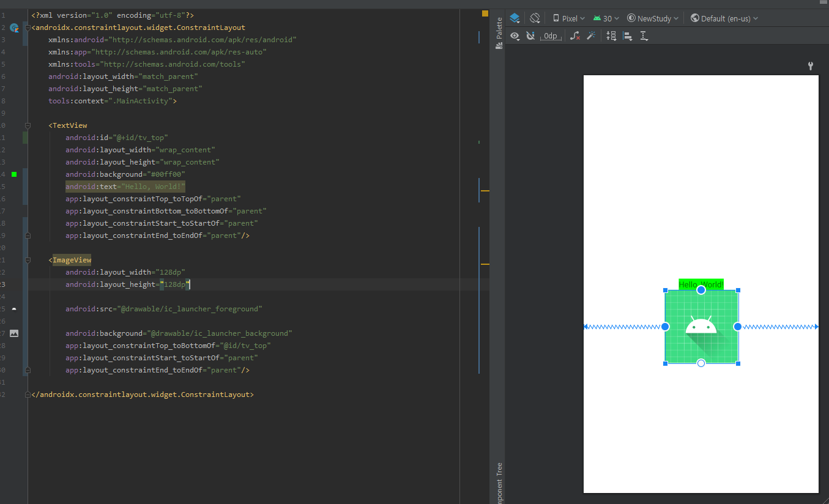Collapse the ConstraintLayout root tag fold
This screenshot has width=829, height=504.
click(x=28, y=28)
